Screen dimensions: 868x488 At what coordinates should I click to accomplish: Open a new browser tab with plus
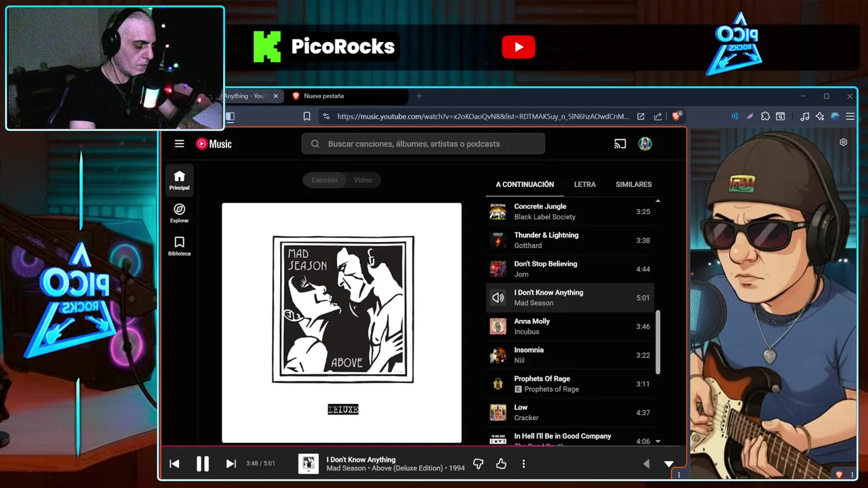[419, 96]
